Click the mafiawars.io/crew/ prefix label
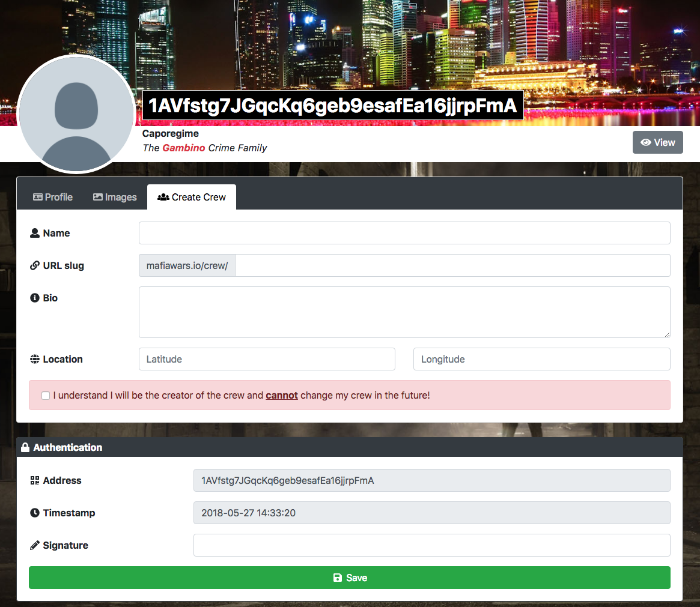The width and height of the screenshot is (700, 607). point(187,265)
